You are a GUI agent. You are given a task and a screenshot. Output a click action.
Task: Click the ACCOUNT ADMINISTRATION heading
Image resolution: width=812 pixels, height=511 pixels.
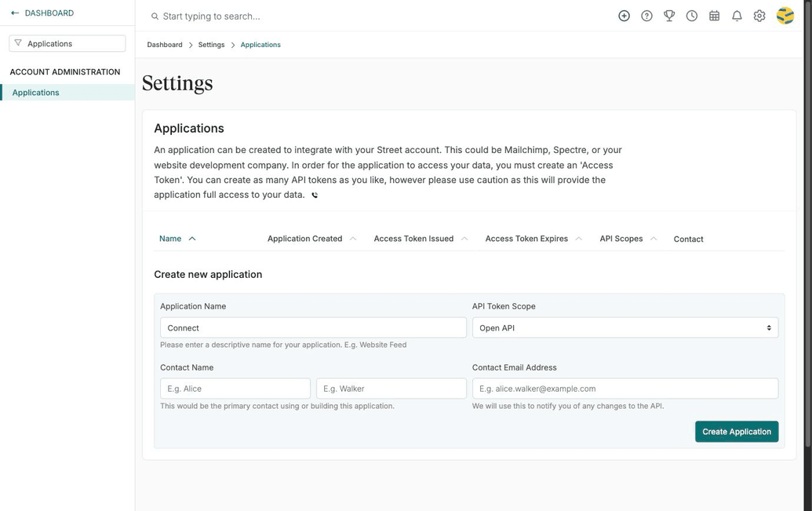(65, 72)
